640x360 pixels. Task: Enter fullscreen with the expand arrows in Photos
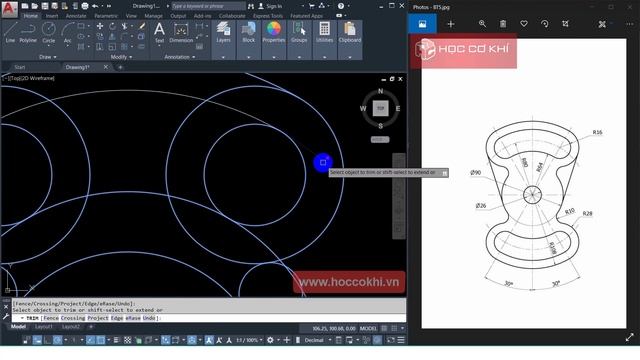pyautogui.click(x=629, y=337)
